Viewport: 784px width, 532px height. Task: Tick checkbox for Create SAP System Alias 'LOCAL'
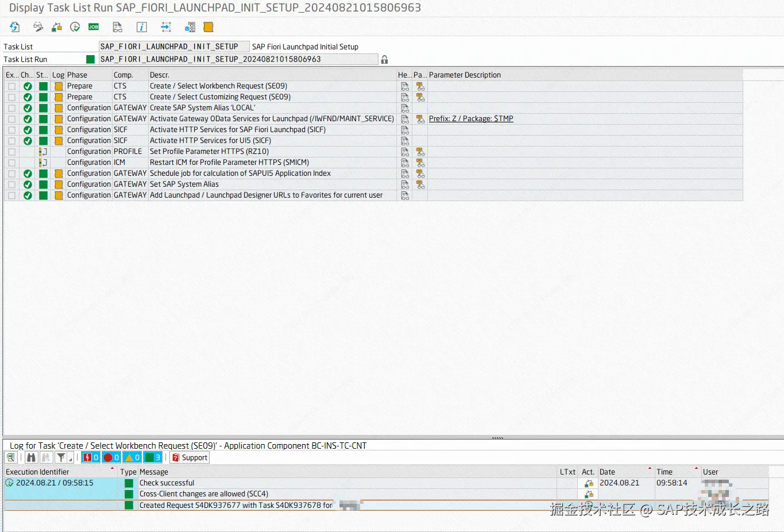click(x=11, y=108)
